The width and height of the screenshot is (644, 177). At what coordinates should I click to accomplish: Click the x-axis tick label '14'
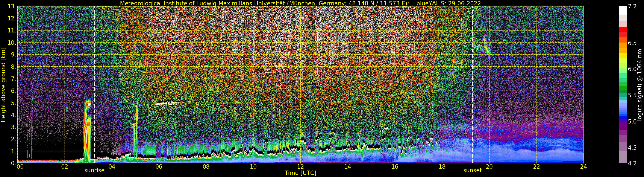347,166
